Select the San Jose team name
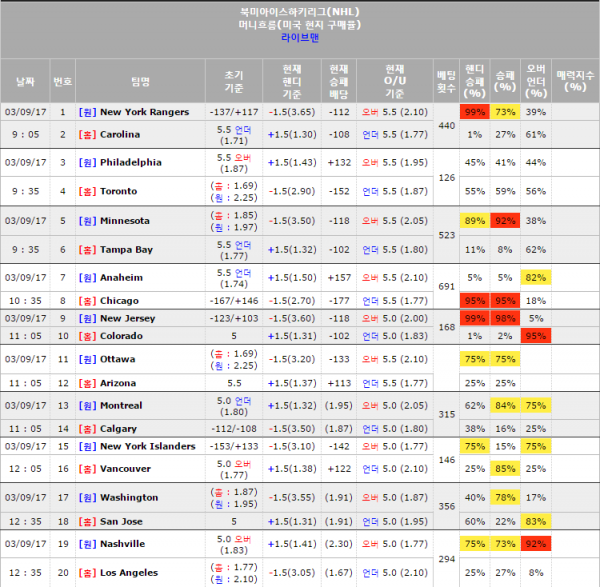600x587 pixels. 121,522
